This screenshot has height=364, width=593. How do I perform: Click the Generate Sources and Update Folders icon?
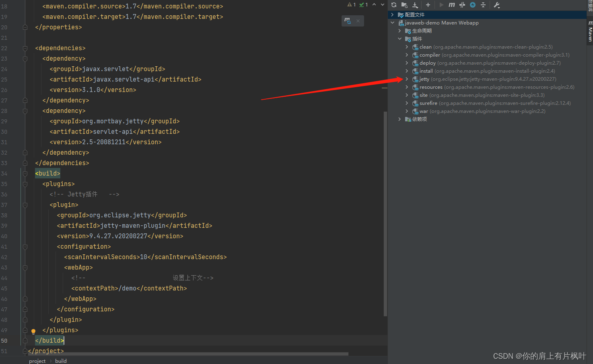(x=404, y=5)
